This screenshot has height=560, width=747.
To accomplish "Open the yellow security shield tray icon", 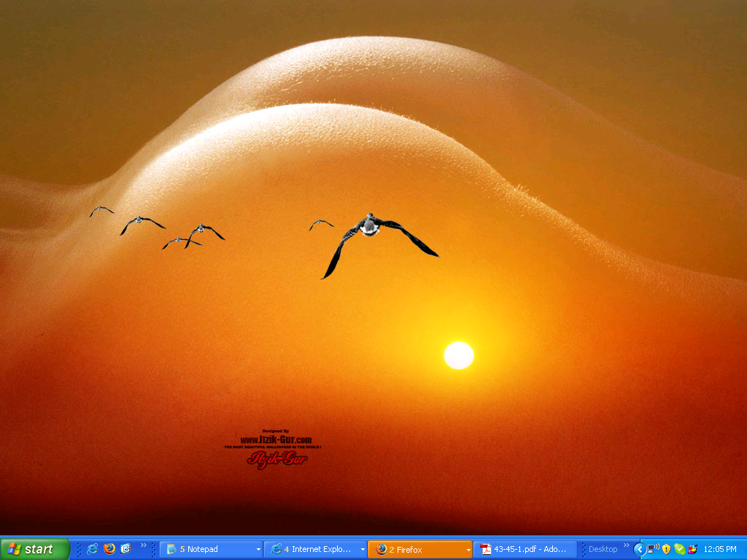I will tap(666, 549).
